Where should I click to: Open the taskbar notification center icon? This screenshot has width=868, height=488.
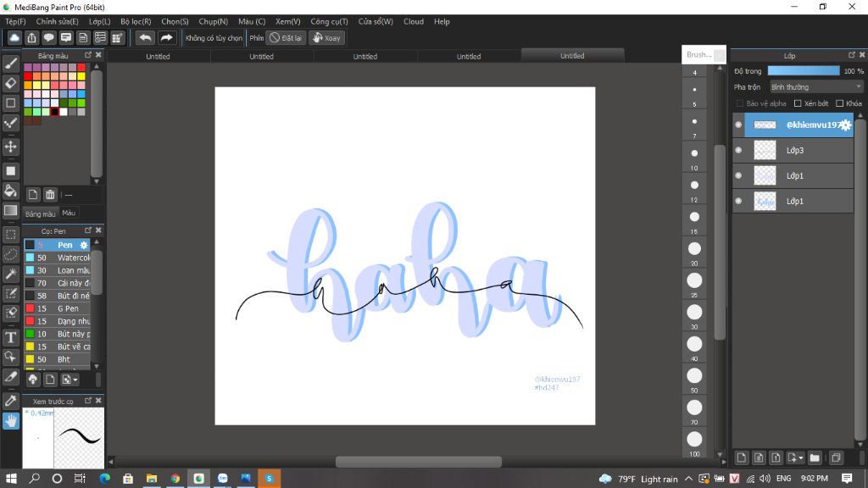coord(847,478)
